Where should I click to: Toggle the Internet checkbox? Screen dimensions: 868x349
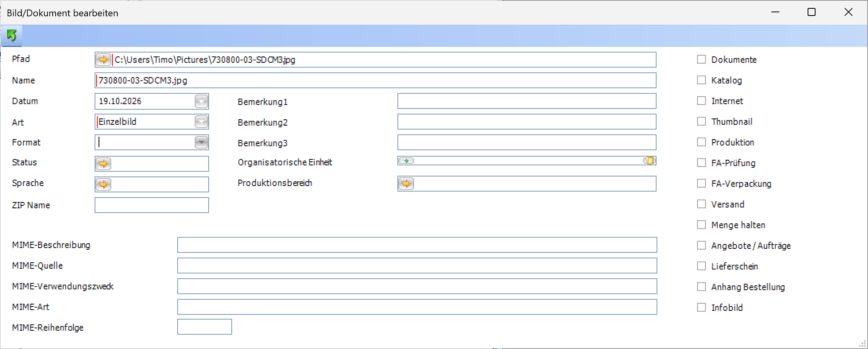pos(701,101)
